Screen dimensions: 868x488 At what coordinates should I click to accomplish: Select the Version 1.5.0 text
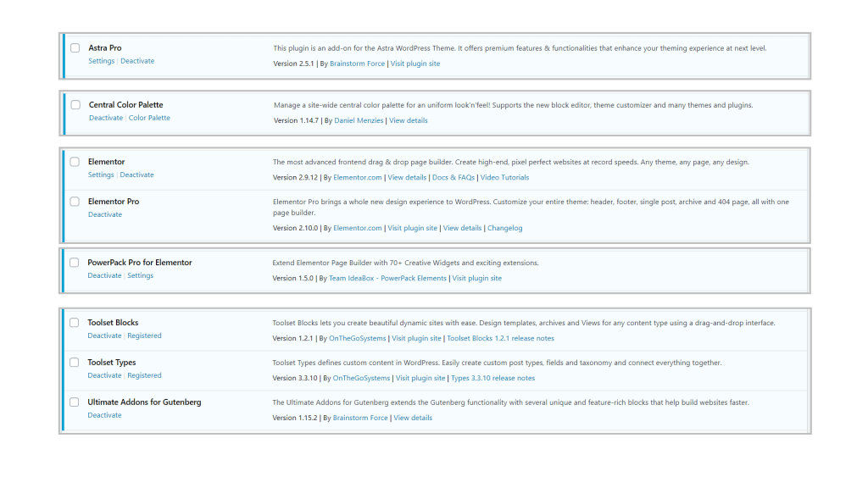(x=292, y=278)
